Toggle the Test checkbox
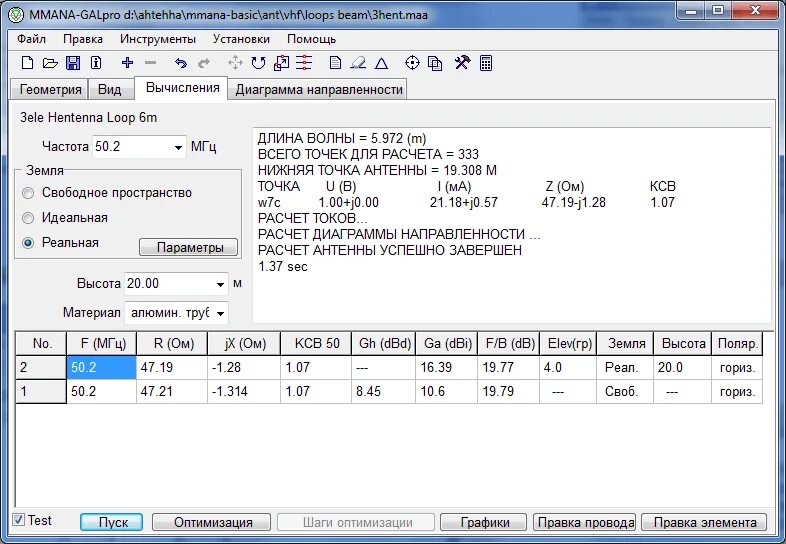Image resolution: width=786 pixels, height=544 pixels. point(19,520)
